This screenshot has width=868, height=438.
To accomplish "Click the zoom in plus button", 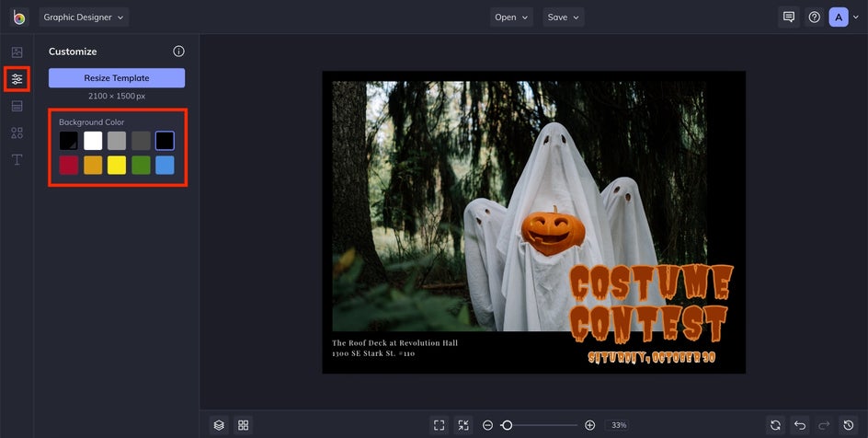I will 589,425.
